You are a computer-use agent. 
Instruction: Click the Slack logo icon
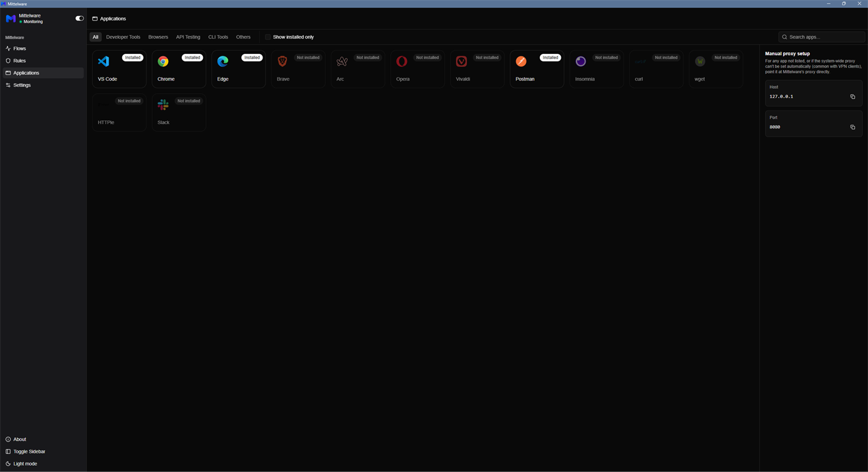tap(163, 105)
